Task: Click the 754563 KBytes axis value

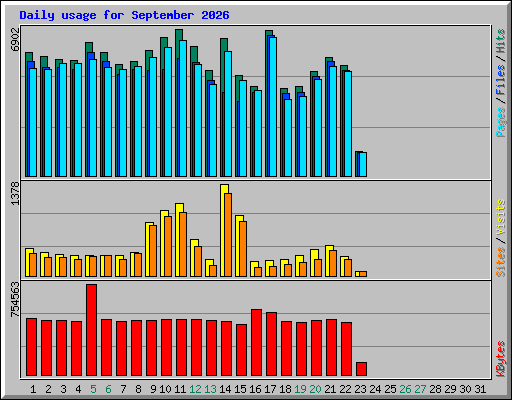Action: (x=15, y=300)
